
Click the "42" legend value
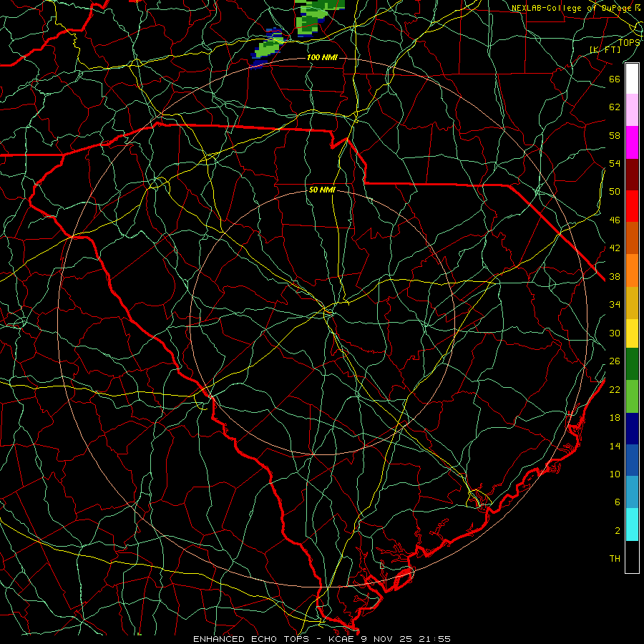pos(615,248)
